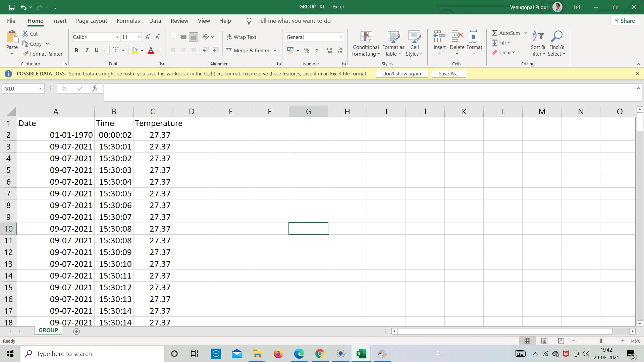
Task: Click the Paste clipboard icon
Action: 12,37
